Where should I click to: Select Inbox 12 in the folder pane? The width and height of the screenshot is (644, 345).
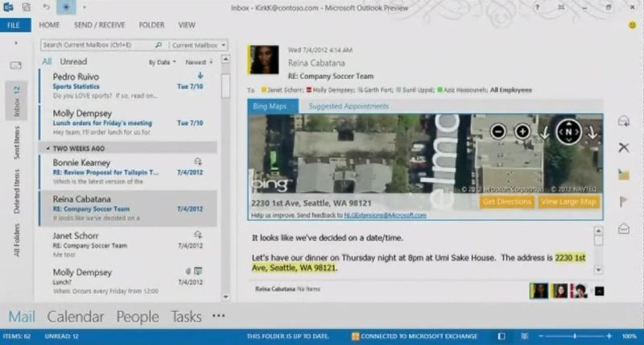pyautogui.click(x=16, y=101)
